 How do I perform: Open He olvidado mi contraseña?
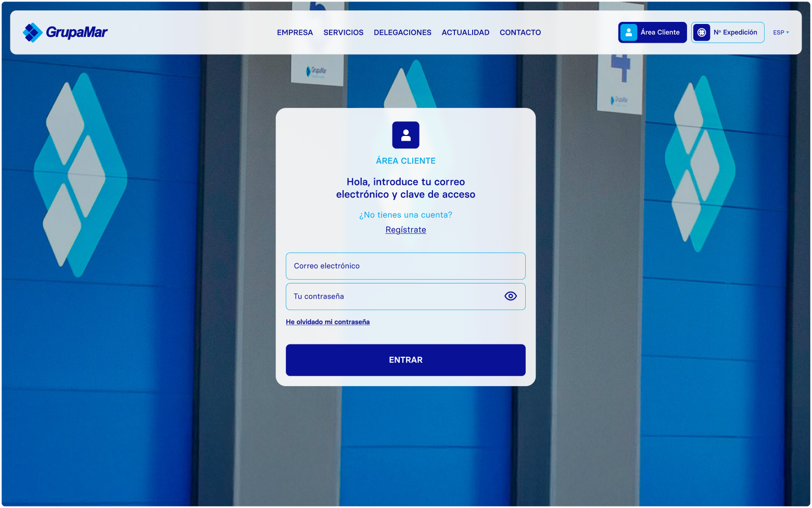pyautogui.click(x=327, y=321)
